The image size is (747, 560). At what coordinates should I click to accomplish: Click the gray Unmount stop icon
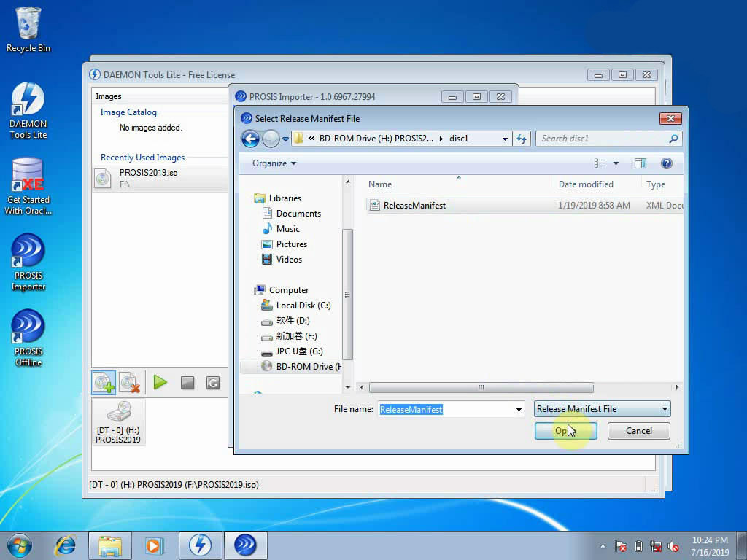click(x=187, y=383)
